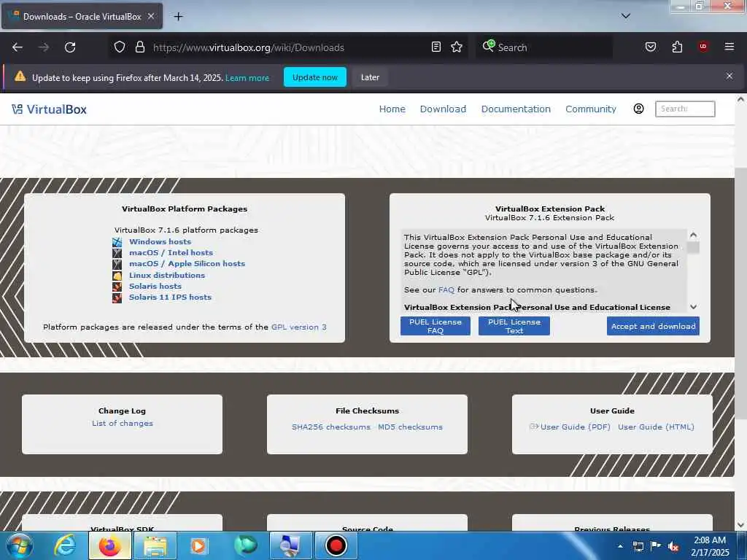This screenshot has height=560, width=747.
Task: Open the media player taskbar icon
Action: coord(198,545)
